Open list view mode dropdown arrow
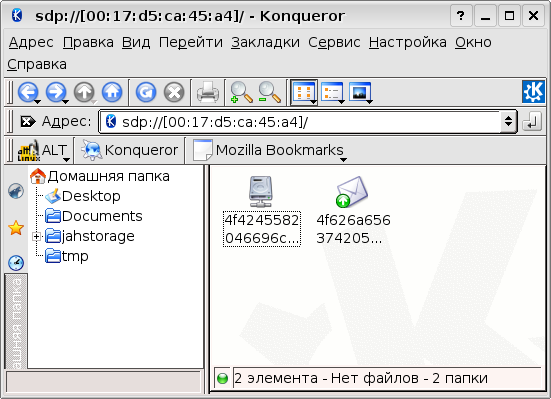 [341, 102]
